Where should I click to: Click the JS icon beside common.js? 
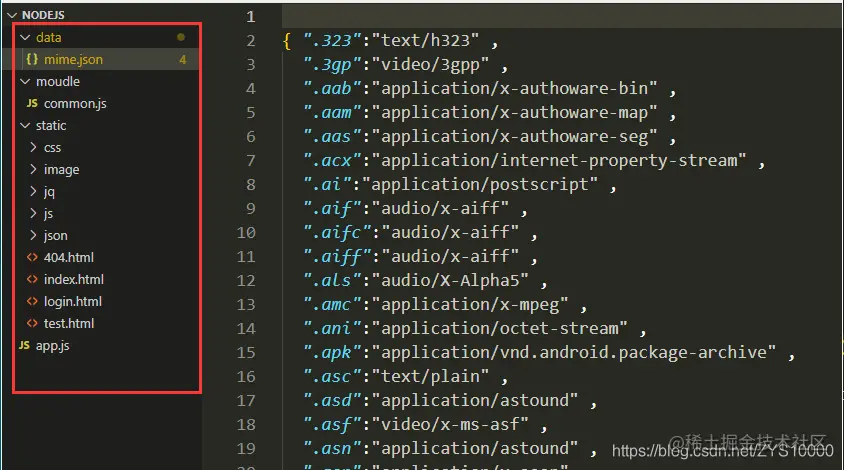coord(32,103)
